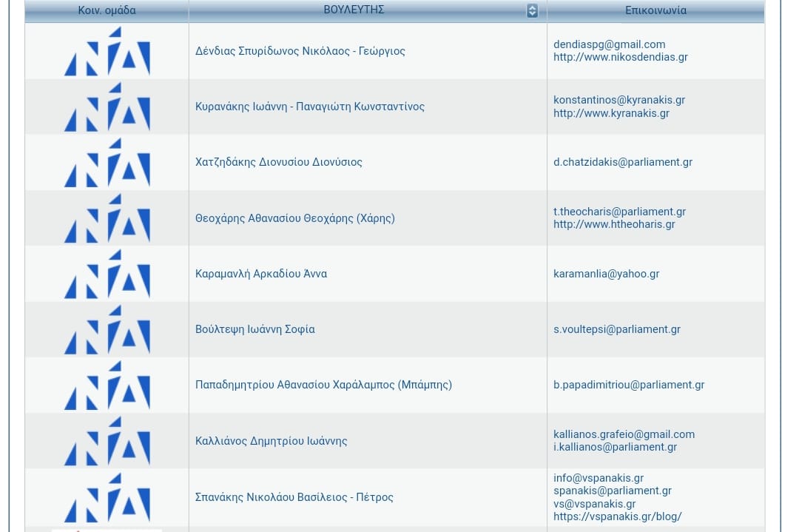This screenshot has height=532, width=799.
Task: Open the Κυρανάκης Ιωάννη - Παναγιώτη Κωνσταντίνος profile
Action: coord(310,107)
